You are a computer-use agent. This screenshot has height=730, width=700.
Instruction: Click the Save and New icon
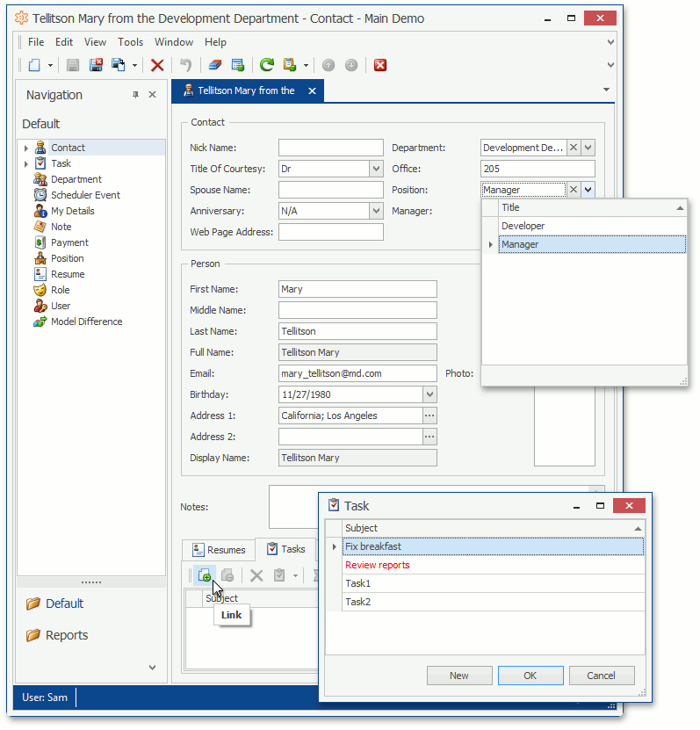pyautogui.click(x=119, y=65)
